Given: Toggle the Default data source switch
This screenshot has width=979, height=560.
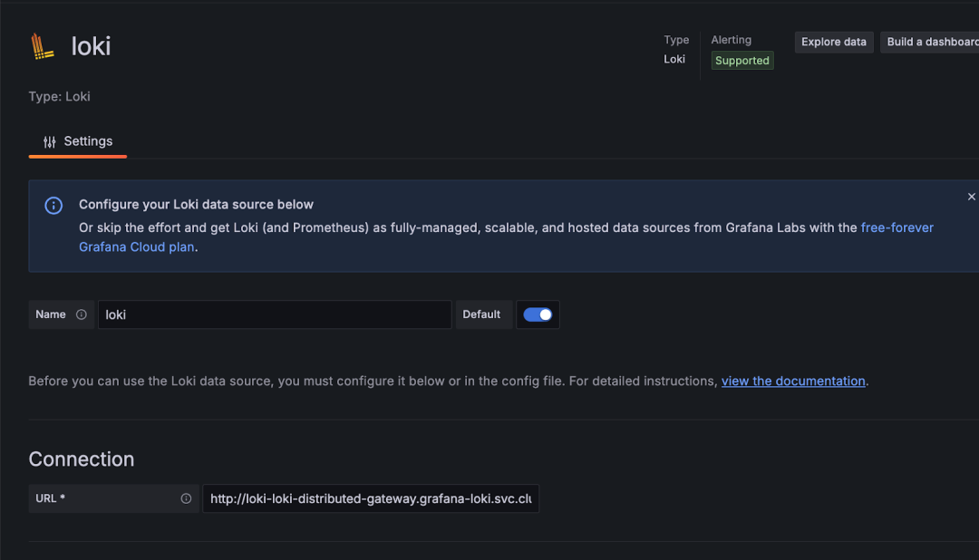Looking at the screenshot, I should pos(538,314).
